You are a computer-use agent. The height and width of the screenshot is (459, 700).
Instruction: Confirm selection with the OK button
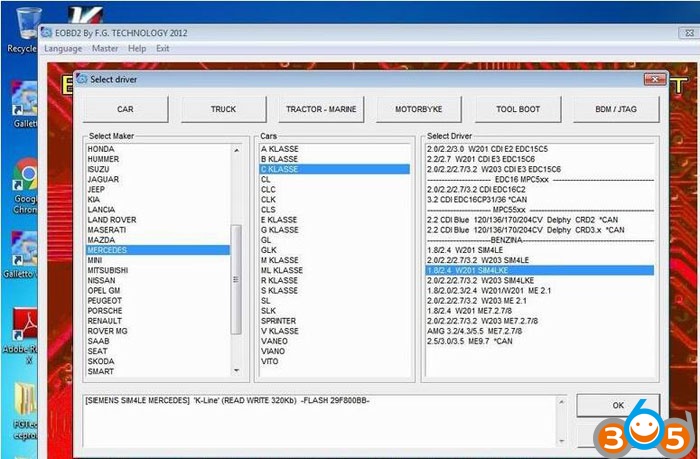[618, 405]
